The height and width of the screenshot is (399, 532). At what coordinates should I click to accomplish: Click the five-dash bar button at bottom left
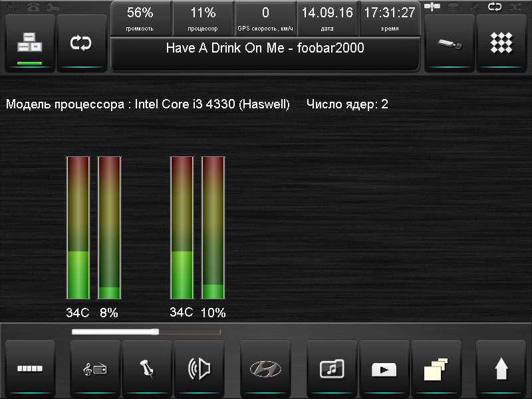tap(29, 368)
